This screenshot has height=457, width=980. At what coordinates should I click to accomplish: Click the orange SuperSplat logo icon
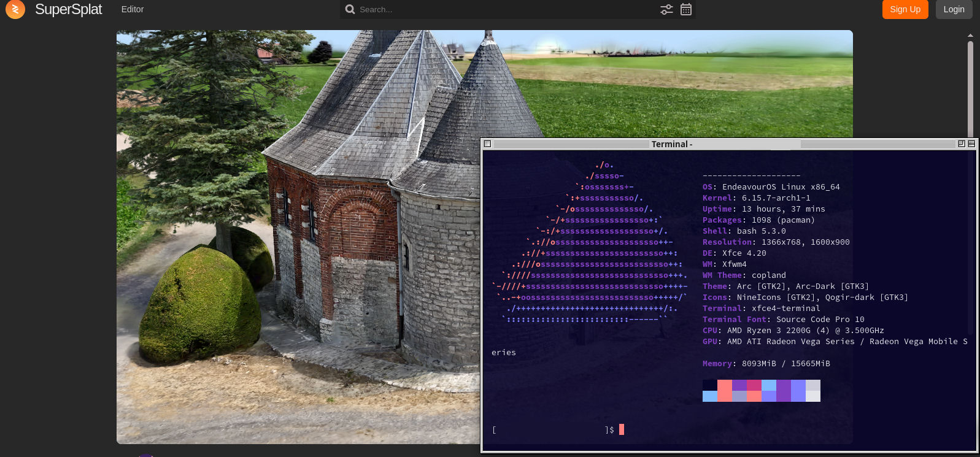[15, 9]
